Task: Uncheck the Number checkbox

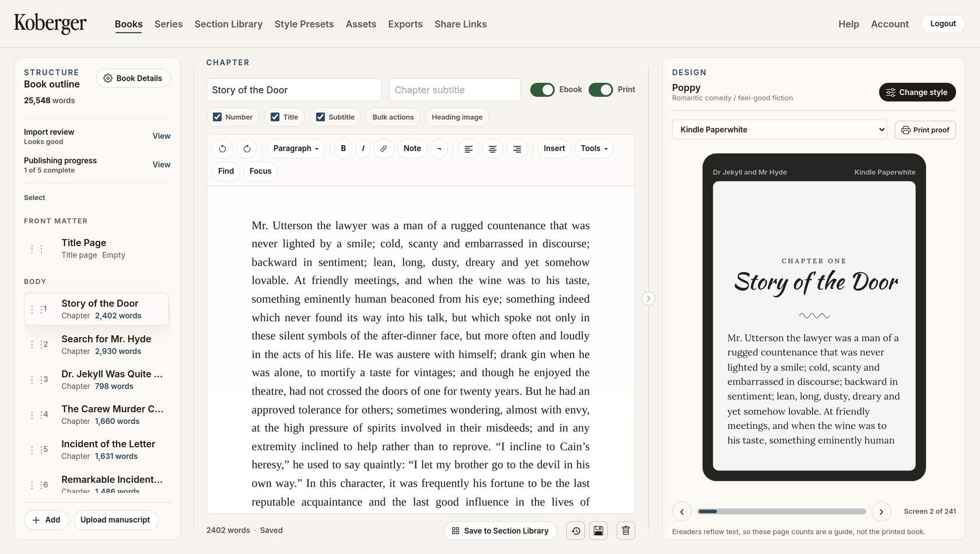Action: (x=217, y=117)
